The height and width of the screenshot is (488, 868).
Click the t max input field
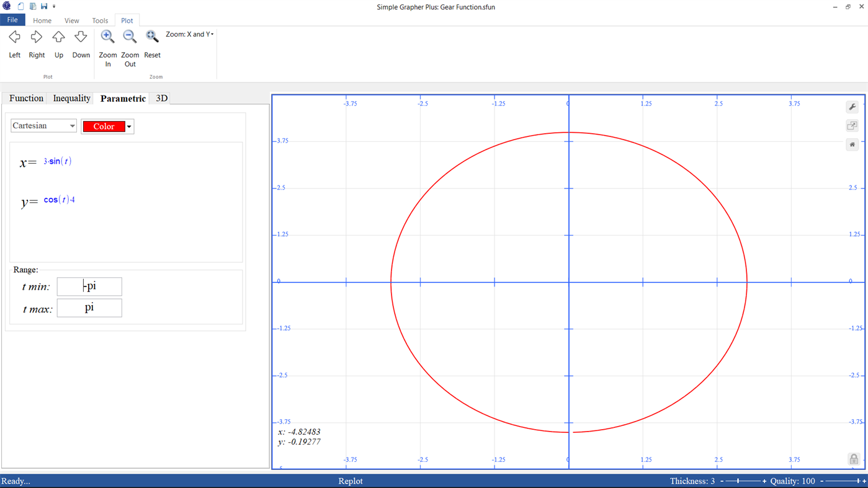(x=89, y=308)
